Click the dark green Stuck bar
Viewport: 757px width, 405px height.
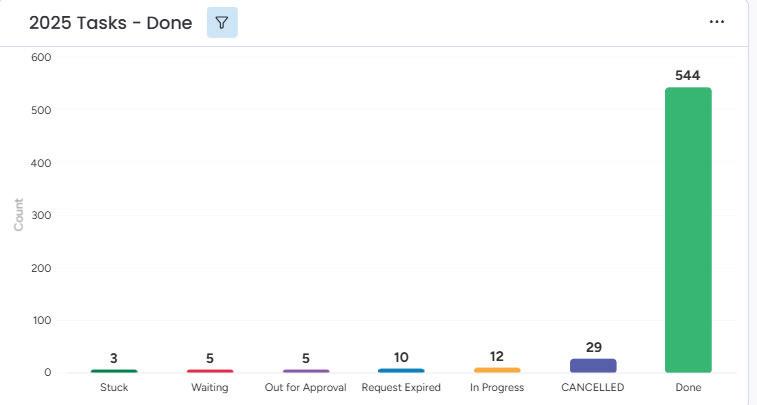pyautogui.click(x=114, y=371)
